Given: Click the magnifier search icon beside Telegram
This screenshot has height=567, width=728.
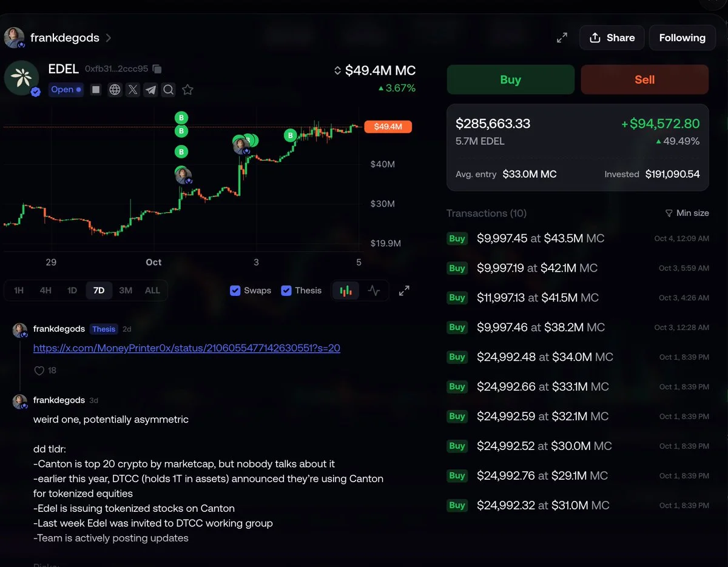Looking at the screenshot, I should [169, 90].
